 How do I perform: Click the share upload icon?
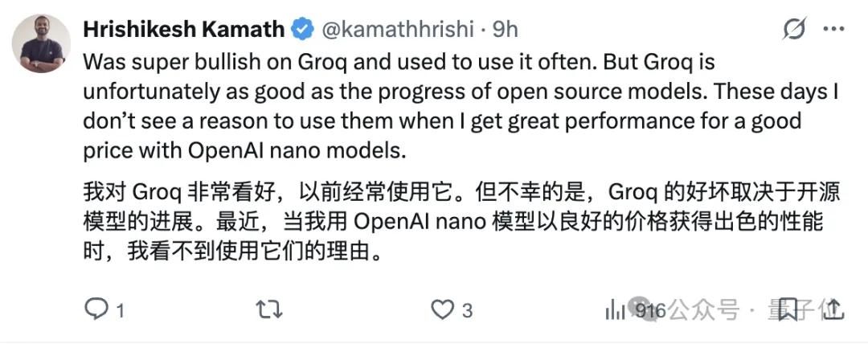point(832,308)
